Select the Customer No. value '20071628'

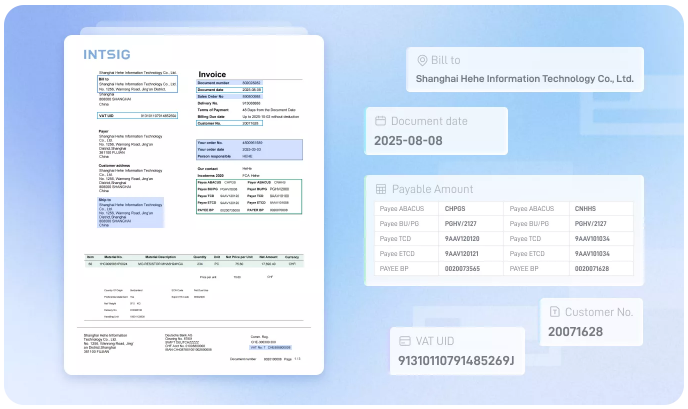pos(575,332)
